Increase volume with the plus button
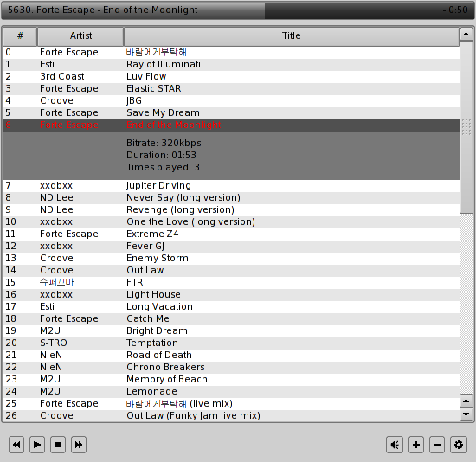Image resolution: width=476 pixels, height=462 pixels. [416, 445]
